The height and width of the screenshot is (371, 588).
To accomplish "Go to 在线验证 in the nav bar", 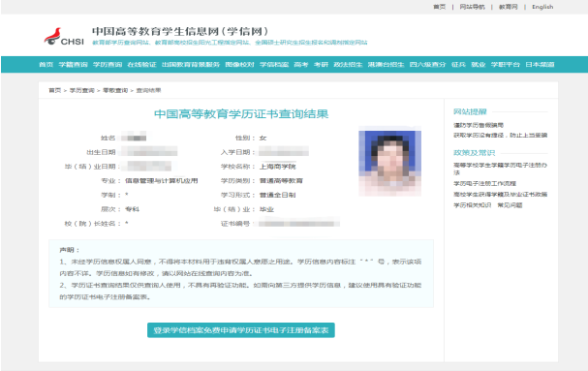I will (x=141, y=65).
